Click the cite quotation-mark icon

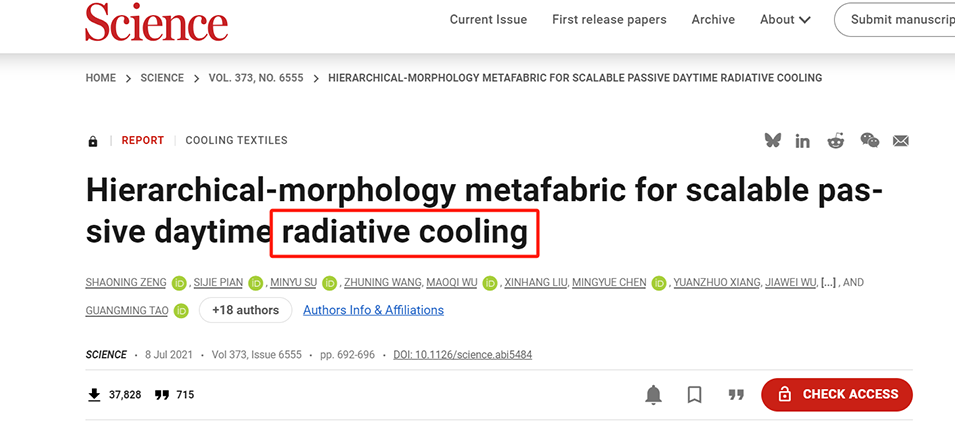click(x=736, y=395)
